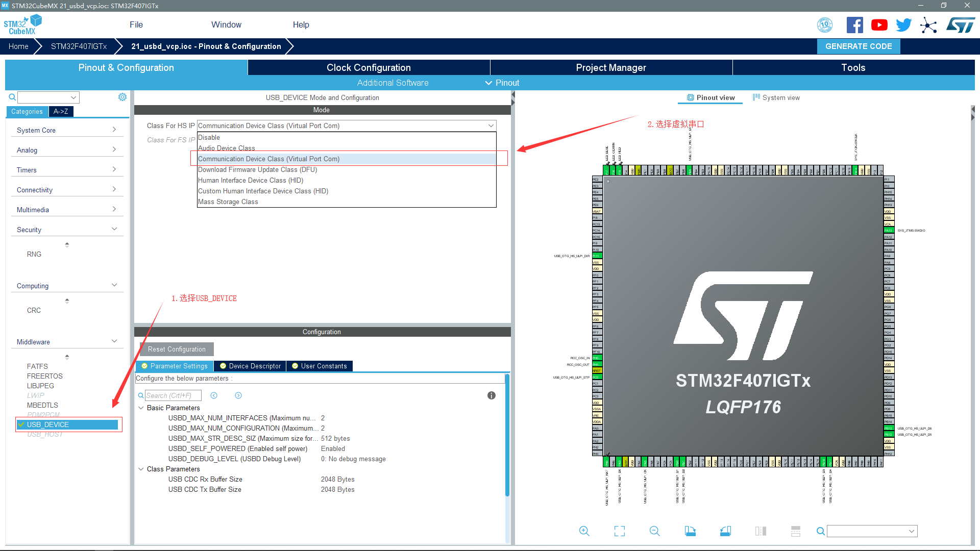980x551 pixels.
Task: Go to next parameter search result
Action: click(x=238, y=395)
